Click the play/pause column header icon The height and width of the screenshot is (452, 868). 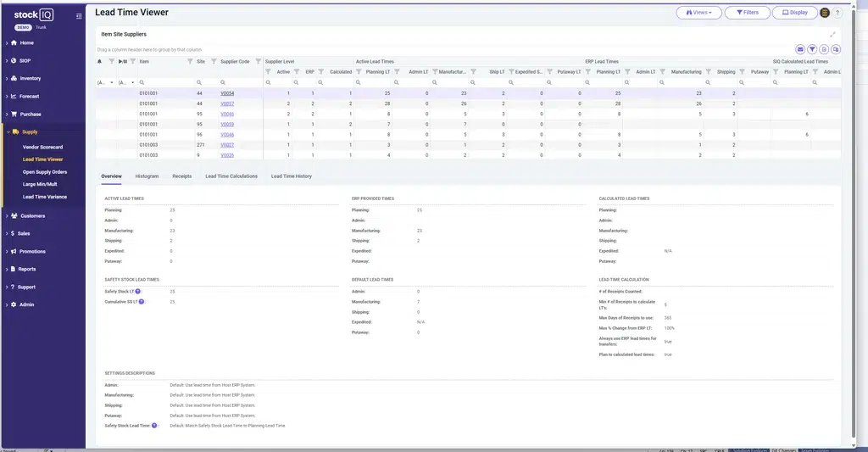122,62
